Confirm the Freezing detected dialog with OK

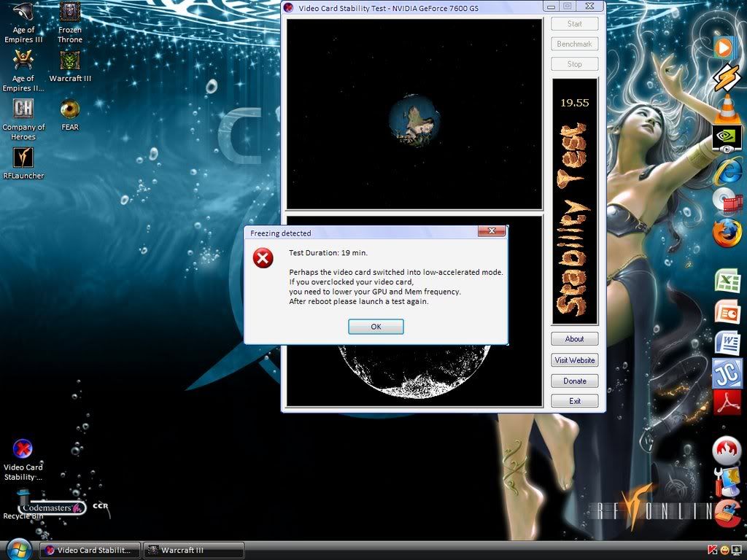click(x=376, y=327)
